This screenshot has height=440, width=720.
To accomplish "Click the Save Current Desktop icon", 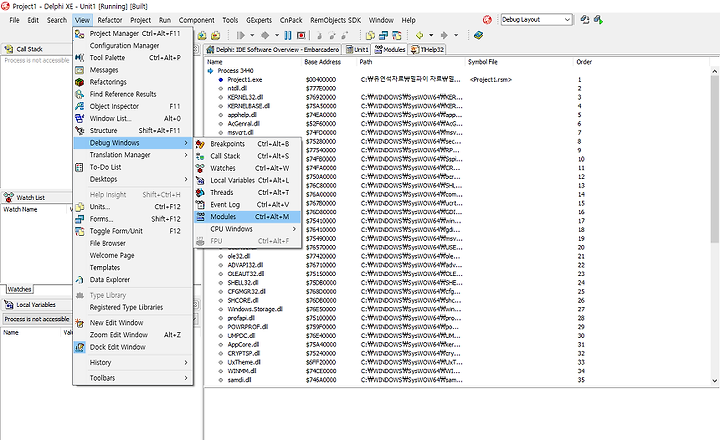I will point(585,20).
